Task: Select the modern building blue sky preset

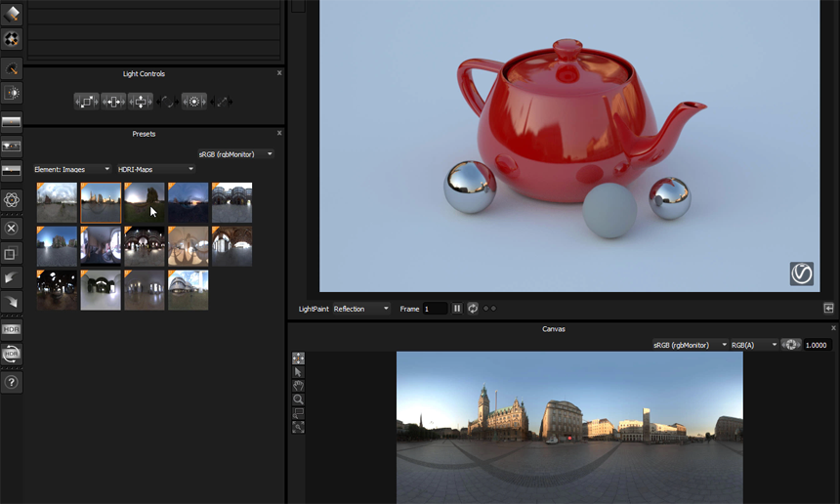Action: click(189, 290)
